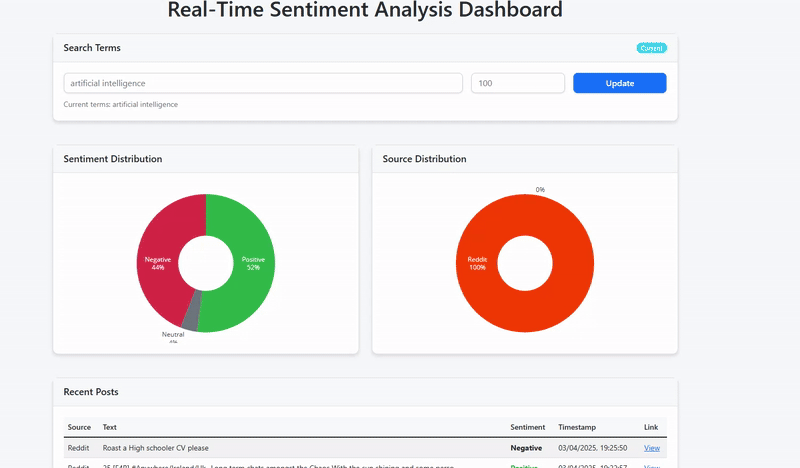
Task: Click the Source Distribution card title
Action: click(x=424, y=159)
